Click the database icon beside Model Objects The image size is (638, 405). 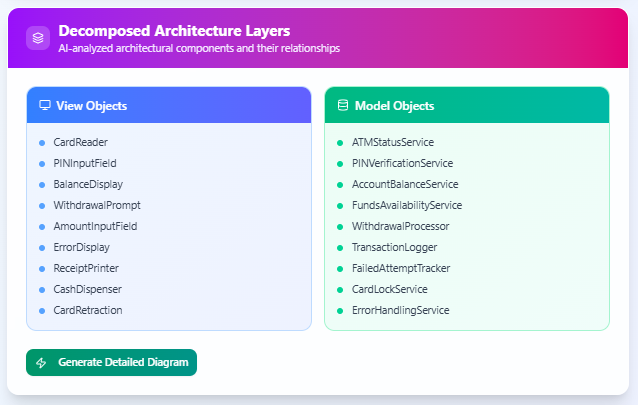[343, 105]
